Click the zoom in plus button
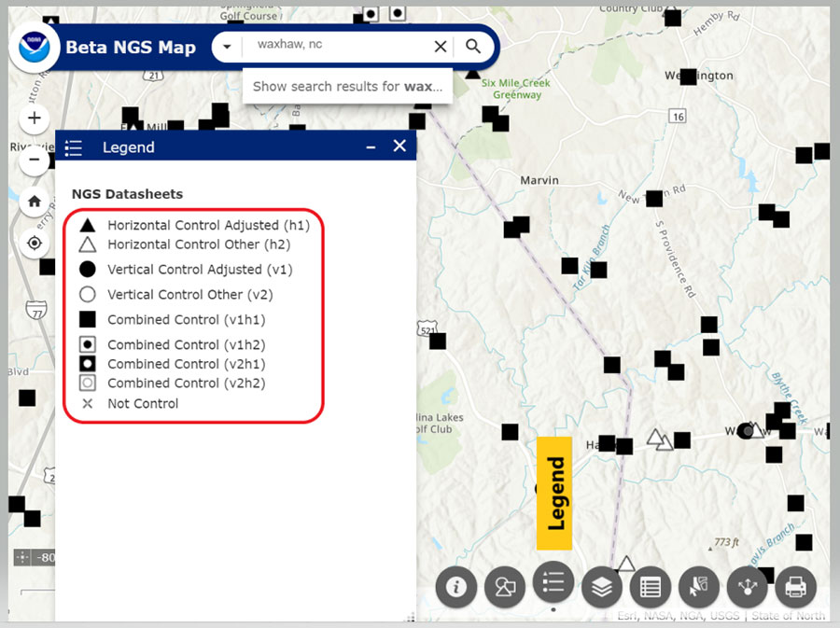 pos(35,119)
